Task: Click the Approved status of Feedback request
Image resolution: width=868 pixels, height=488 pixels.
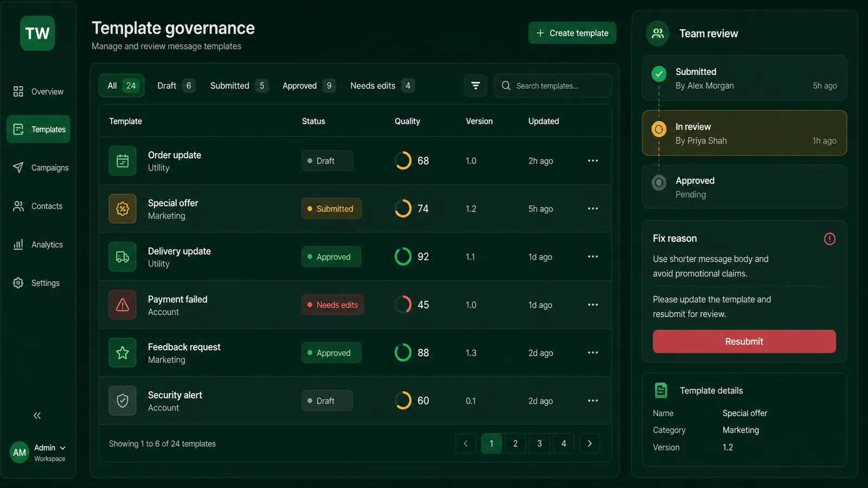Action: pos(331,352)
